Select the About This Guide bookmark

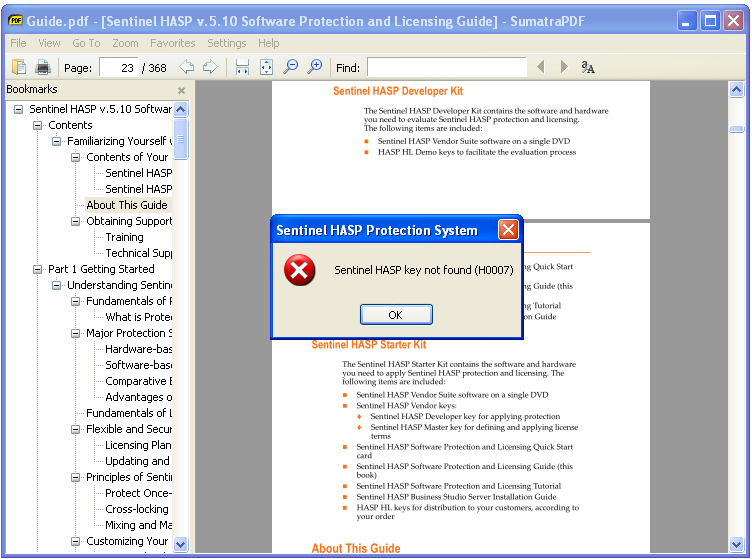click(x=127, y=205)
